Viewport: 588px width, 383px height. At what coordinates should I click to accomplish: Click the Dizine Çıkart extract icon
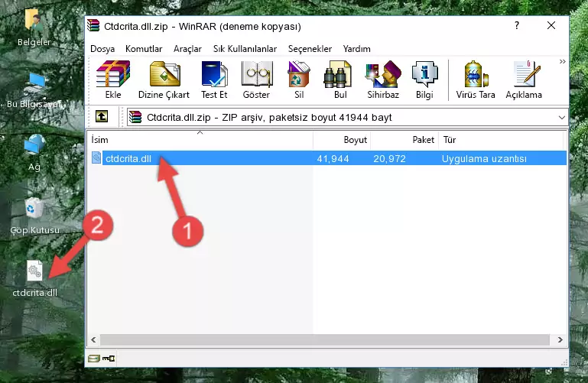coord(164,80)
